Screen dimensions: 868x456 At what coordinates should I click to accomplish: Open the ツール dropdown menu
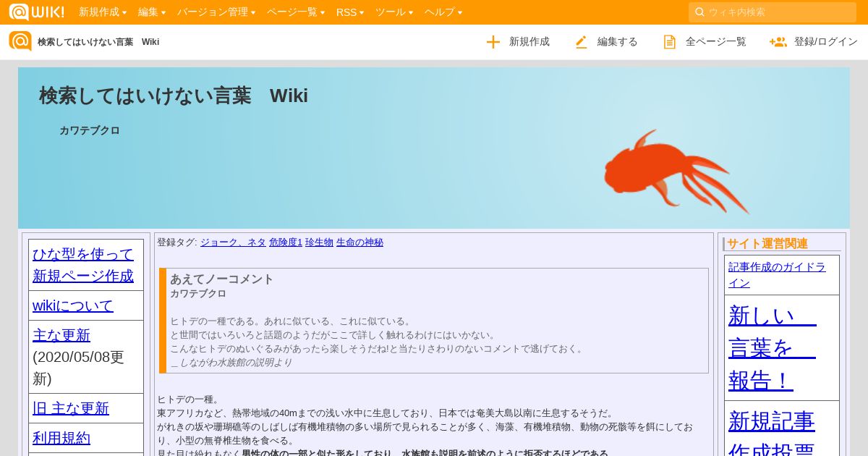(394, 12)
